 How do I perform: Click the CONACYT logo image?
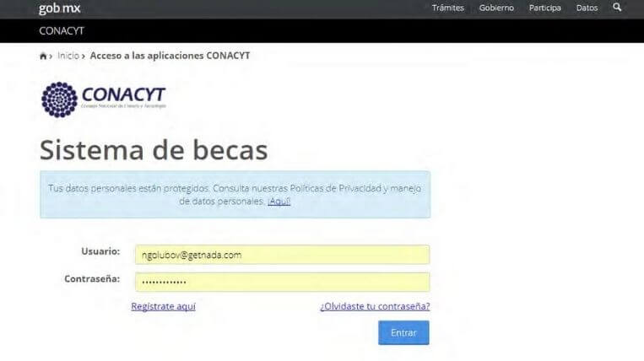[104, 100]
